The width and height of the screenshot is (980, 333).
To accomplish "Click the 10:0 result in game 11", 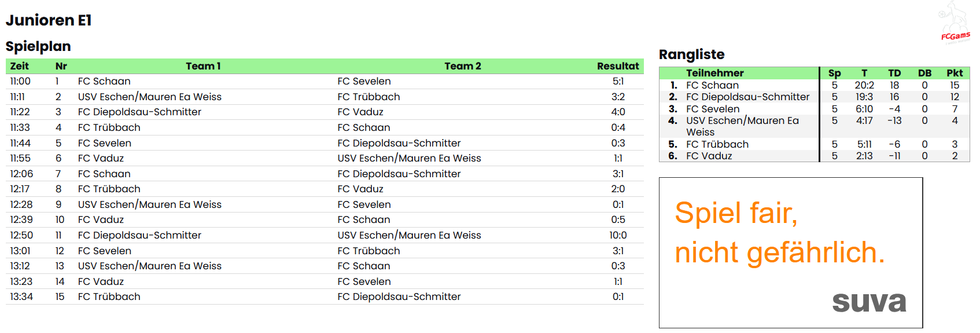I will pos(617,235).
